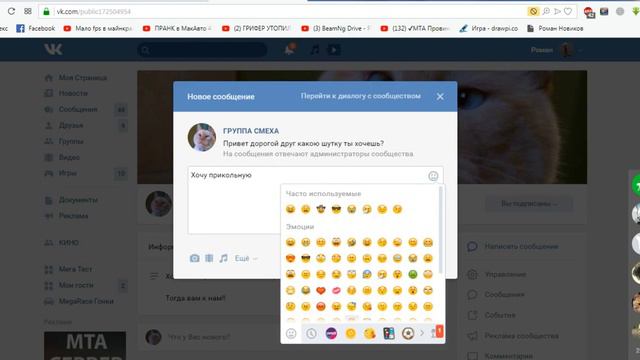This screenshot has height=360, width=640.
Task: Open the Роман profile menu dropdown
Action: (556, 50)
